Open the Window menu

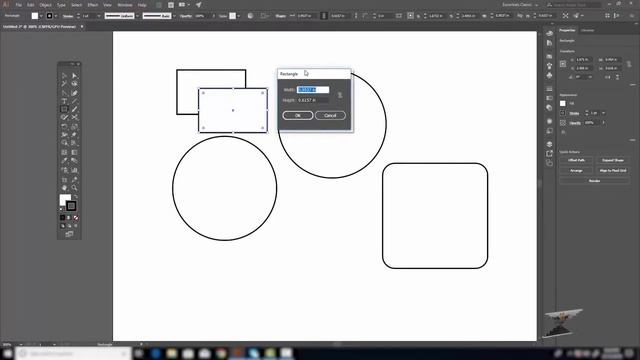124,5
